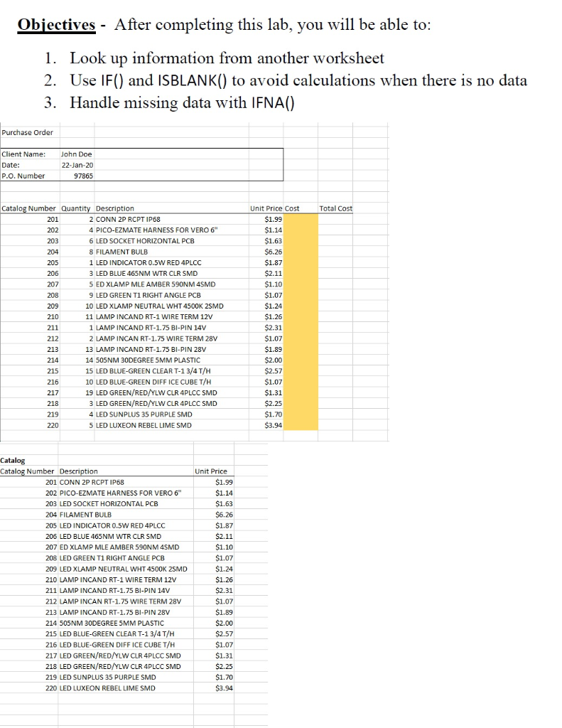Click the underlined "Objectives" heading
This screenshot has height=728, width=562.
coord(57,25)
